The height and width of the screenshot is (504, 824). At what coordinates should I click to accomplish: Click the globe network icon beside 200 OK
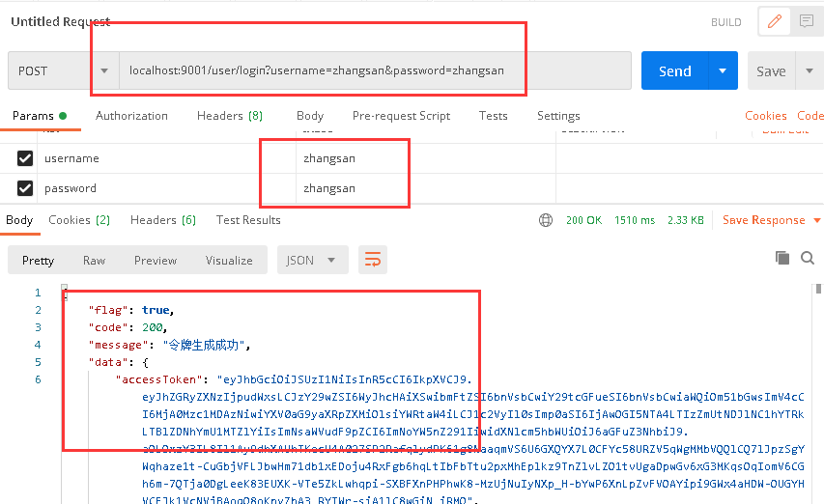pos(546,220)
